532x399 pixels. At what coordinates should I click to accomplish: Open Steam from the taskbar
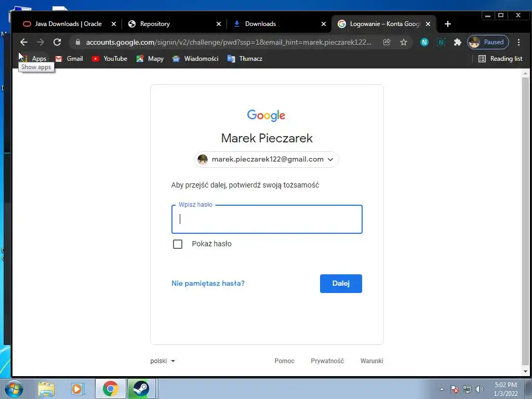click(141, 389)
